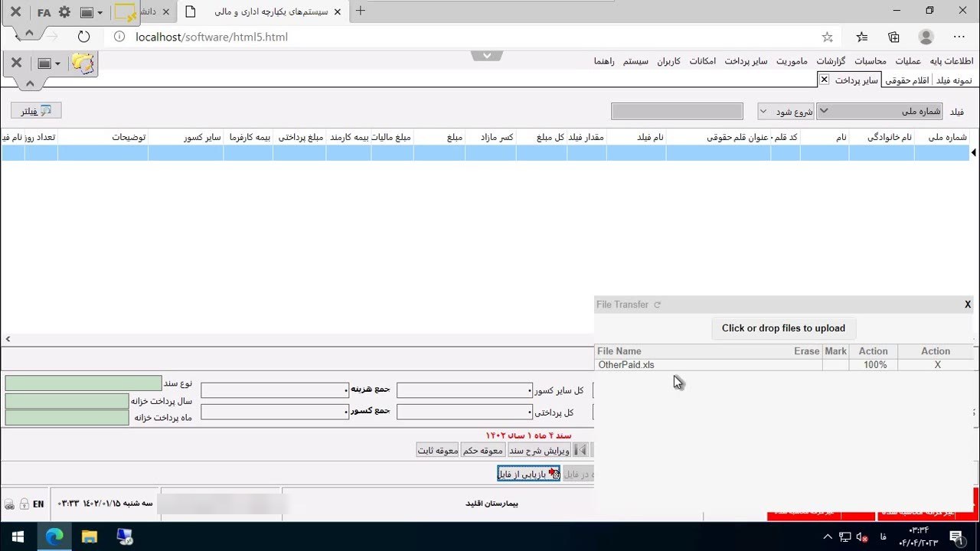This screenshot has width=980, height=551.
Task: Open Microsoft Edge from the taskbar
Action: [x=54, y=536]
